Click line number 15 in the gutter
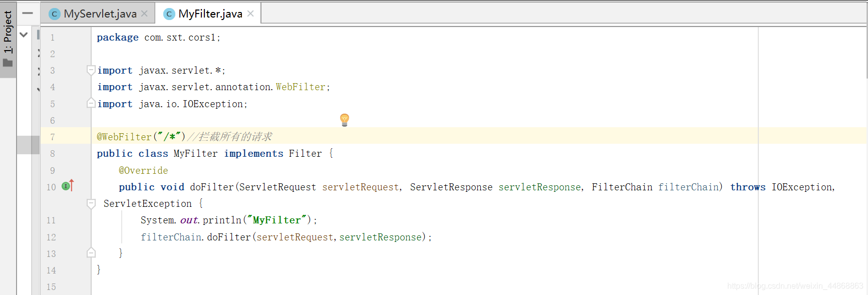Viewport: 868px width, 295px height. pos(51,287)
